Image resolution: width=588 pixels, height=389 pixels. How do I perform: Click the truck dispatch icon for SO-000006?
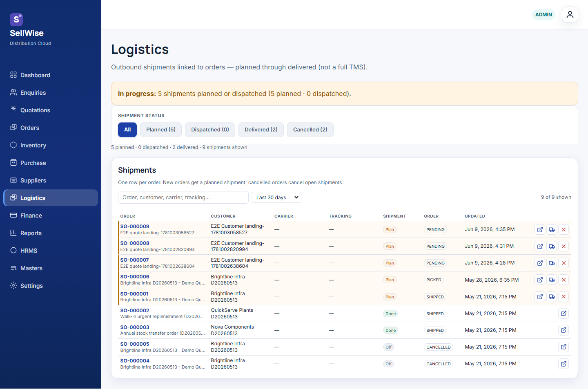552,280
